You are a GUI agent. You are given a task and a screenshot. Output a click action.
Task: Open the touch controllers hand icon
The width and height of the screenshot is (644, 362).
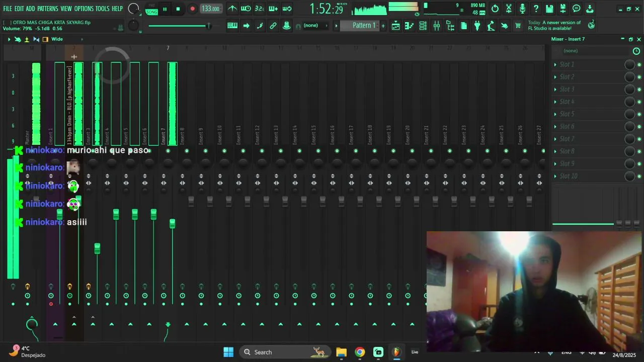coord(505,26)
